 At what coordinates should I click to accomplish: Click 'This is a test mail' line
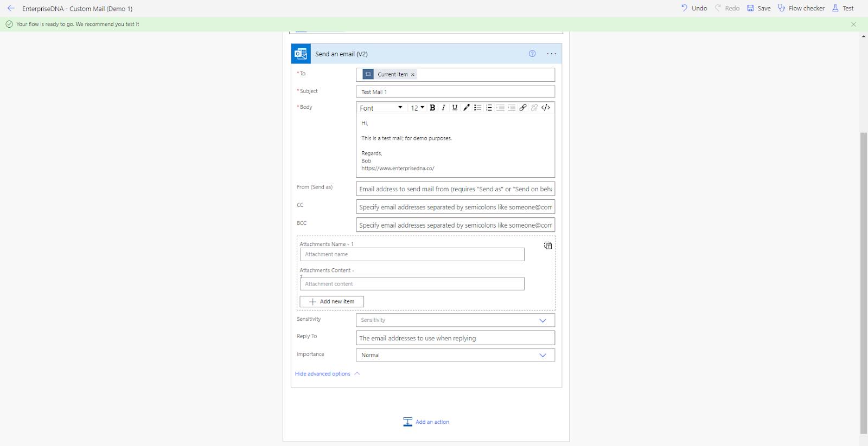coord(406,138)
